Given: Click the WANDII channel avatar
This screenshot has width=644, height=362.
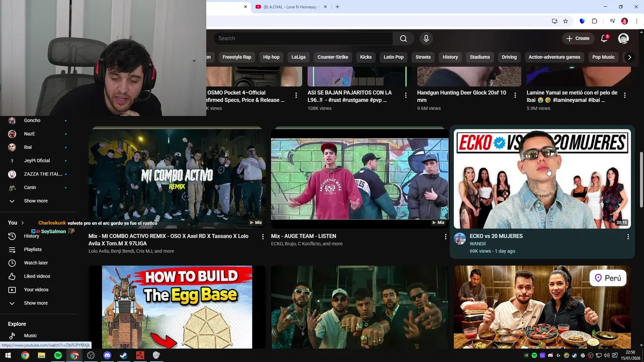Looking at the screenshot, I should [x=460, y=239].
